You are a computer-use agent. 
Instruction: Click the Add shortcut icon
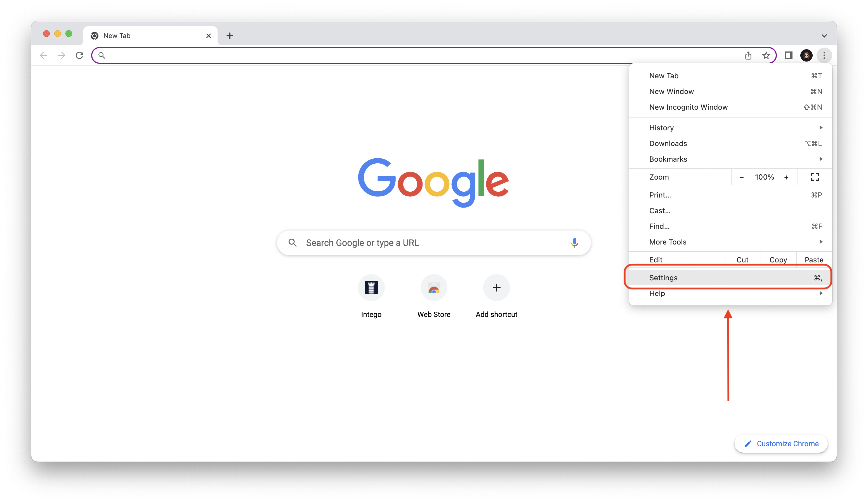point(495,287)
